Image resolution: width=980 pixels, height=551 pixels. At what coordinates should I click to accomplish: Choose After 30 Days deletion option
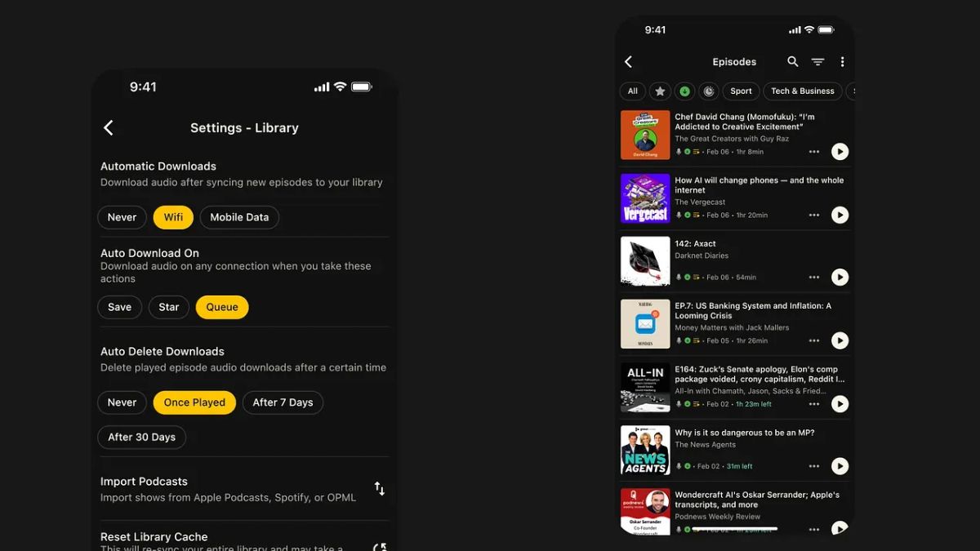(141, 437)
